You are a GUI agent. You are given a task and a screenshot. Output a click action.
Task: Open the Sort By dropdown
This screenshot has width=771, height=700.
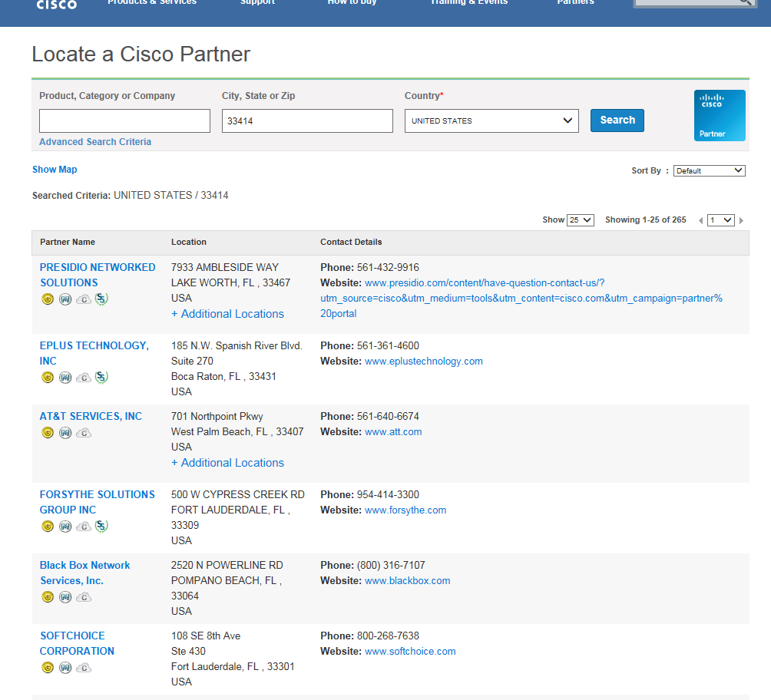coord(709,170)
